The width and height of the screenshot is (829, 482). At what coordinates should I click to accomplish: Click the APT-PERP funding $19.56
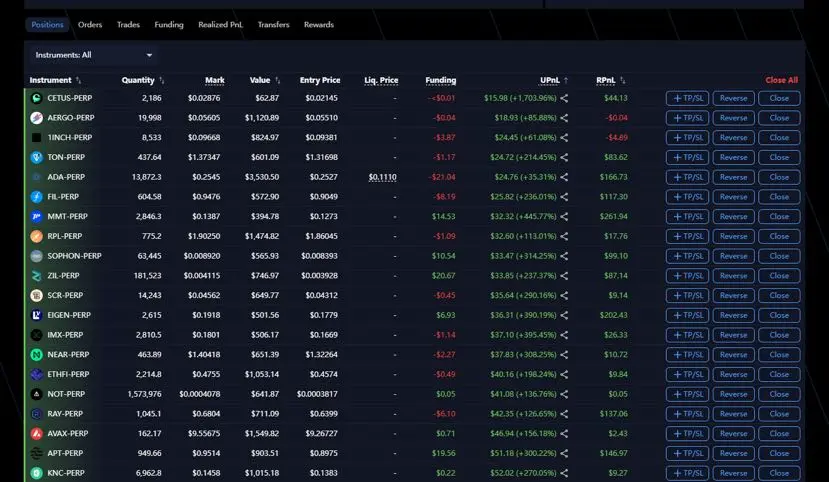[x=444, y=453]
